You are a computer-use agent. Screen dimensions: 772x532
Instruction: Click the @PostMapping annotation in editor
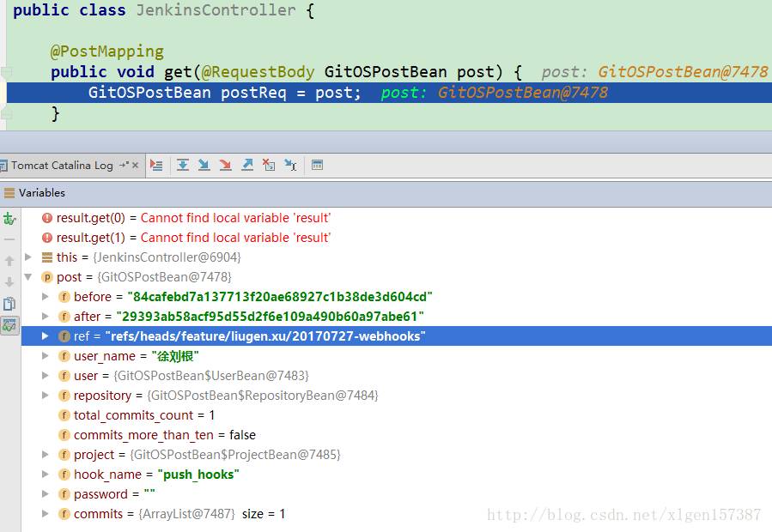pyautogui.click(x=106, y=51)
